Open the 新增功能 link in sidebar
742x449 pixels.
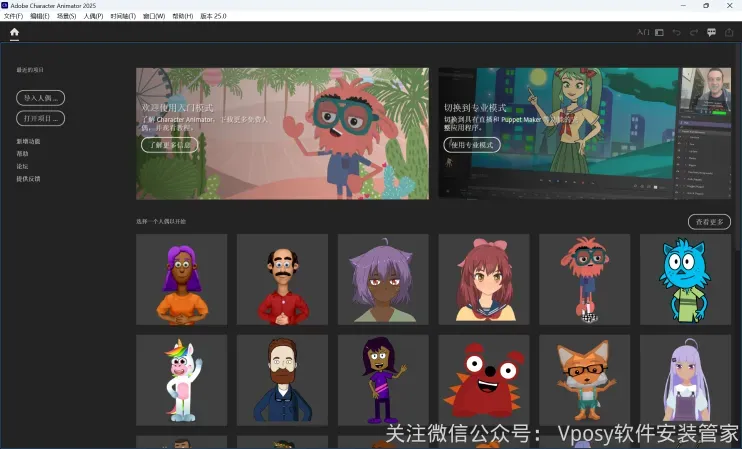click(x=28, y=141)
